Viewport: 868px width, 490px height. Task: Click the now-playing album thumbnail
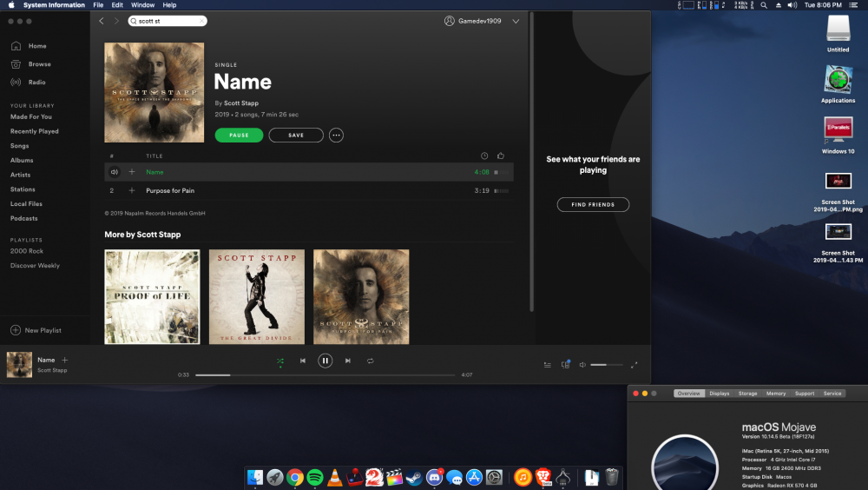(x=19, y=365)
